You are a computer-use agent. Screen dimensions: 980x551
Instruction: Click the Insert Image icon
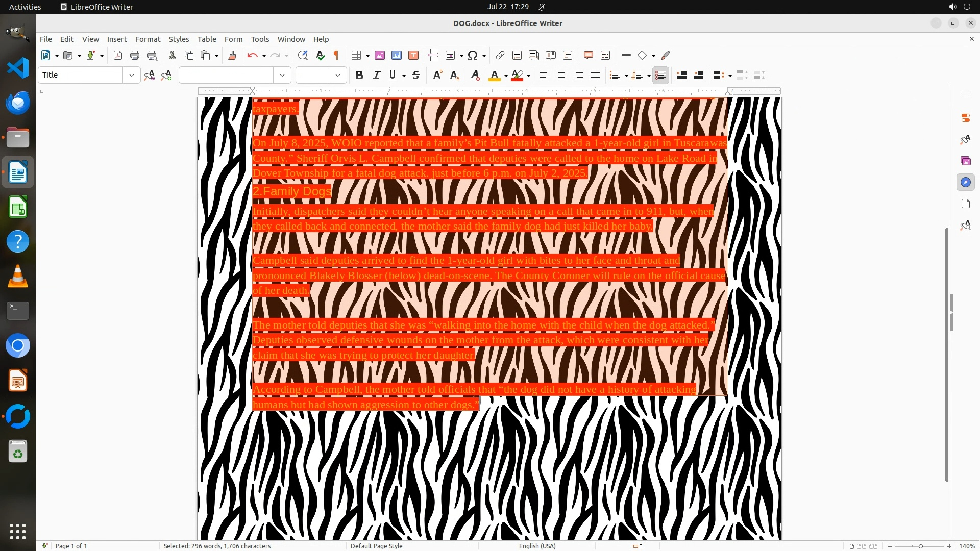coord(380,56)
